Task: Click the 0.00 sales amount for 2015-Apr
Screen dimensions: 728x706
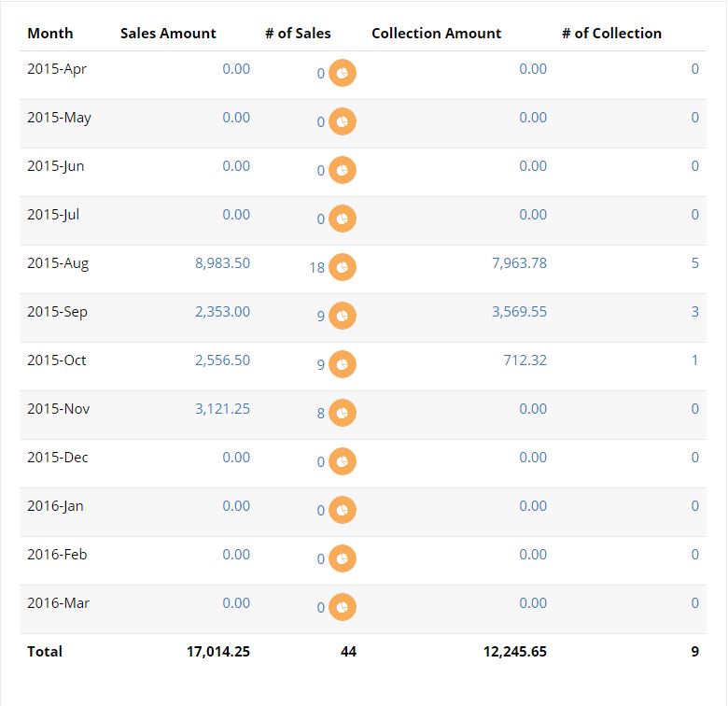Action: (236, 69)
